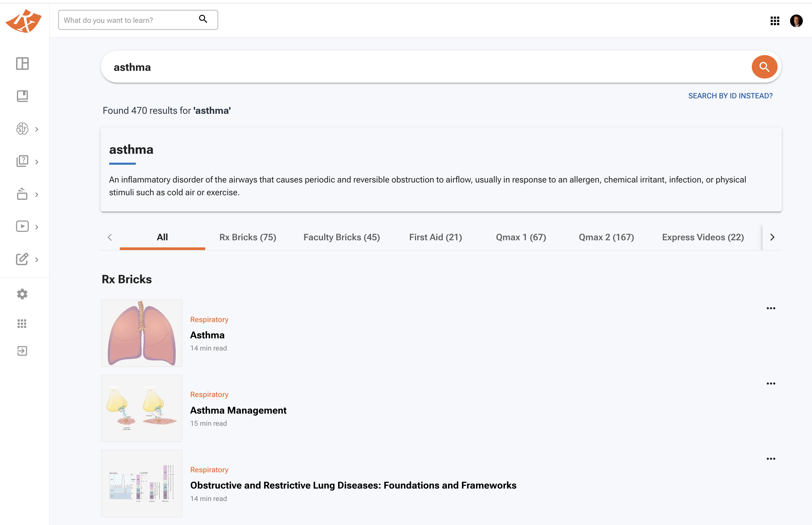Open the apps grid icon near profile avatar

(775, 21)
